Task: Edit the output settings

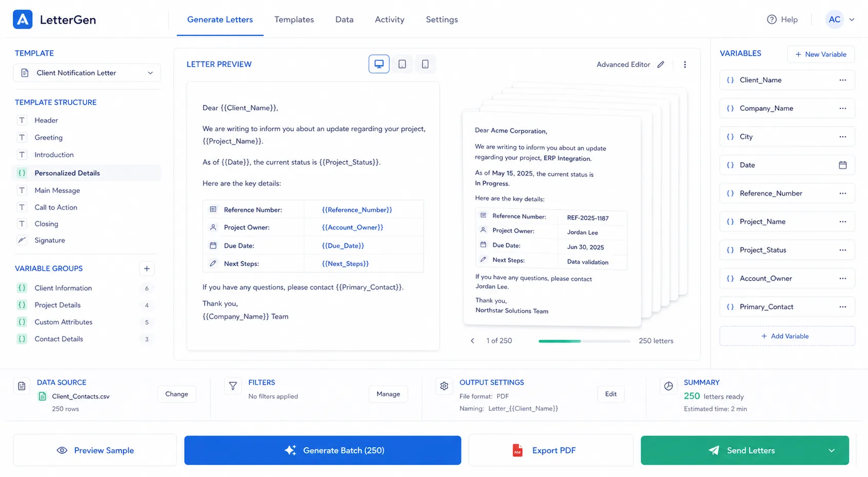Action: click(x=610, y=394)
